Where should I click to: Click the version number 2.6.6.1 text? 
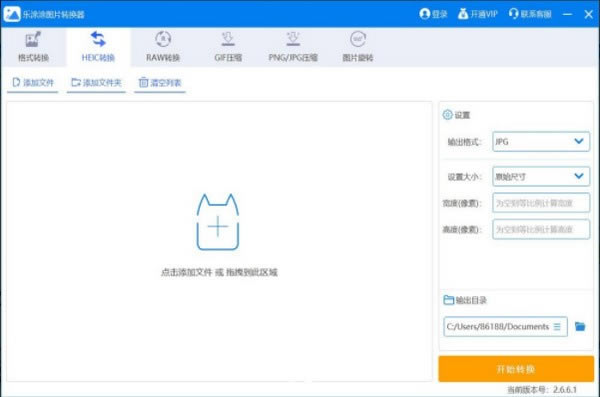coord(565,390)
